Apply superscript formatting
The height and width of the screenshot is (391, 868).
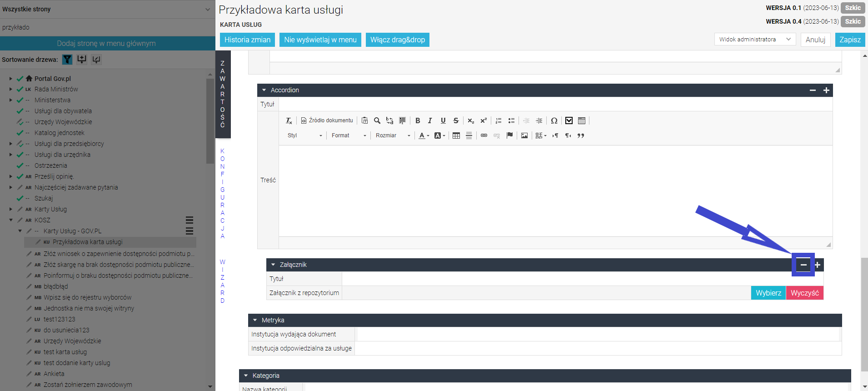click(484, 120)
